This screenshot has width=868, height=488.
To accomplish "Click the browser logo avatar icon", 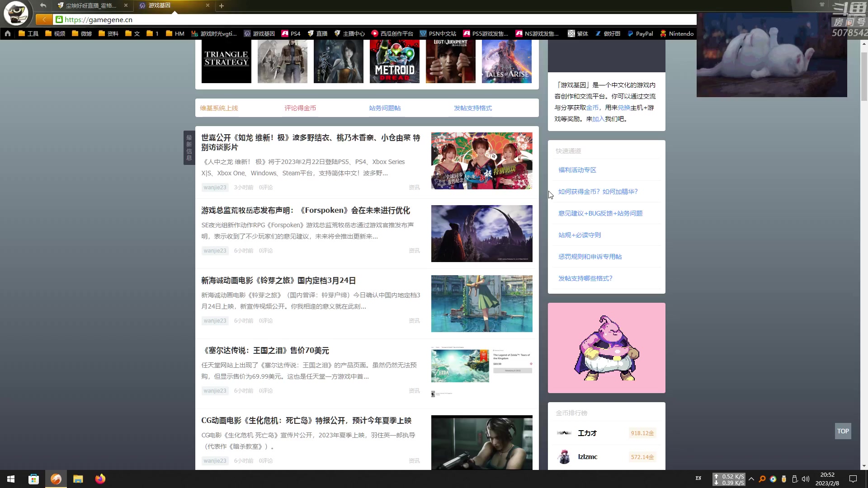I will 16,13.
